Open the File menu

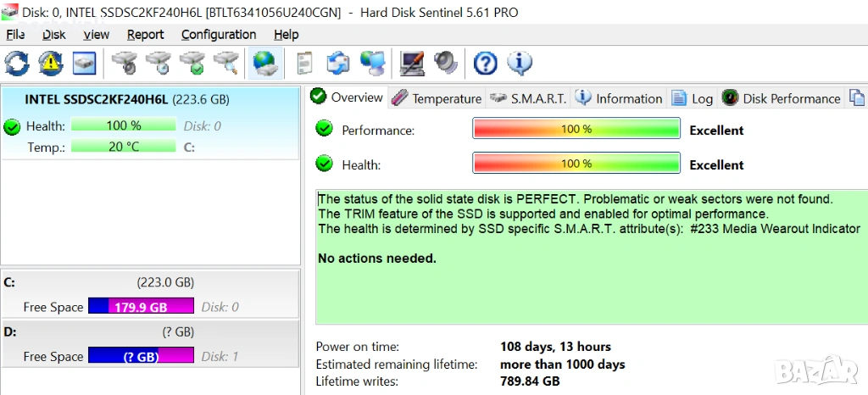pyautogui.click(x=15, y=35)
